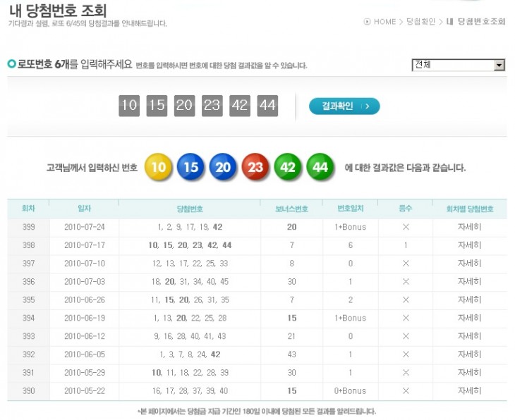Click round number 398 cell
Image resolution: width=515 pixels, height=420 pixels.
29,245
